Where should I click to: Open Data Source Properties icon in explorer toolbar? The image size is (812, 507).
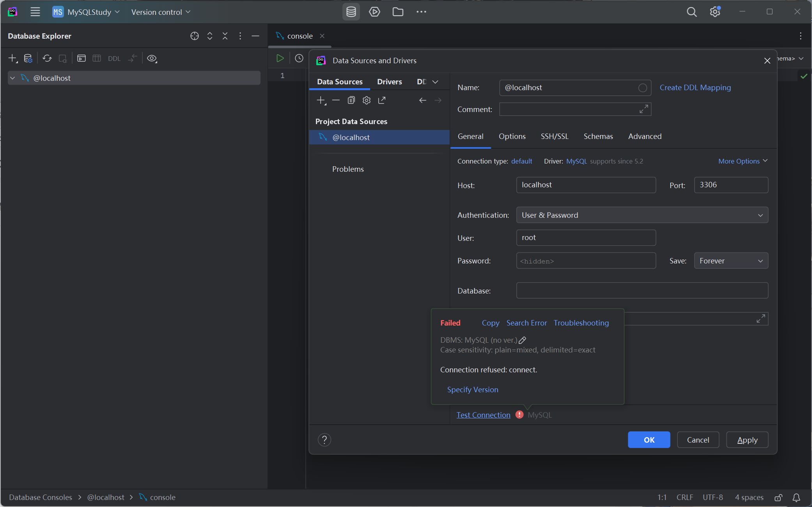(x=28, y=59)
